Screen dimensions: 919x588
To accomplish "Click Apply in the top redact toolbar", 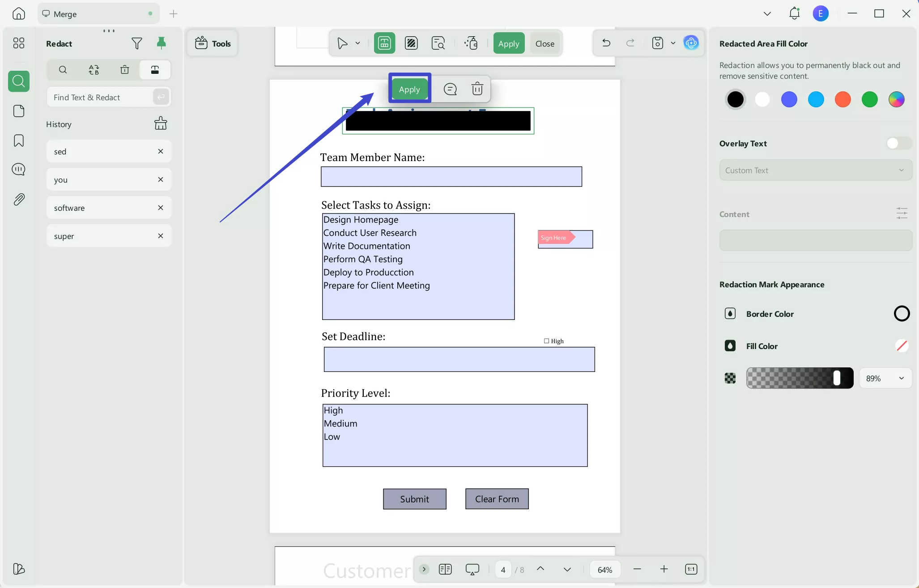I will pos(509,43).
